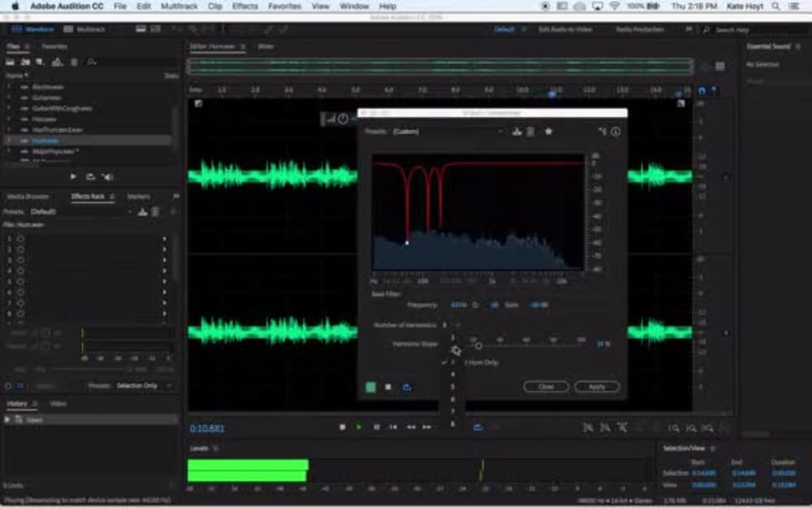Click the new file icon in Files panel
The height and width of the screenshot is (508, 812).
tap(40, 63)
